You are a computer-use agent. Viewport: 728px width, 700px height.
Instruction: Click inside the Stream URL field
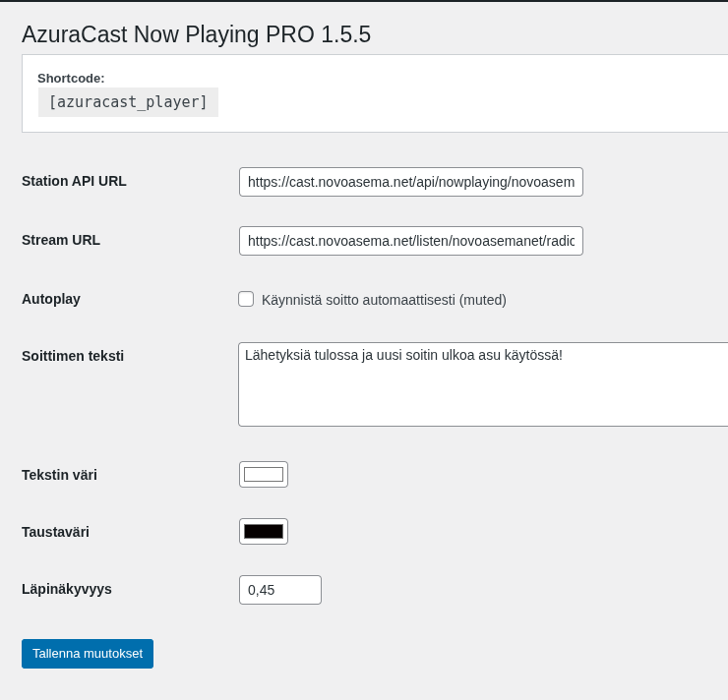click(410, 241)
